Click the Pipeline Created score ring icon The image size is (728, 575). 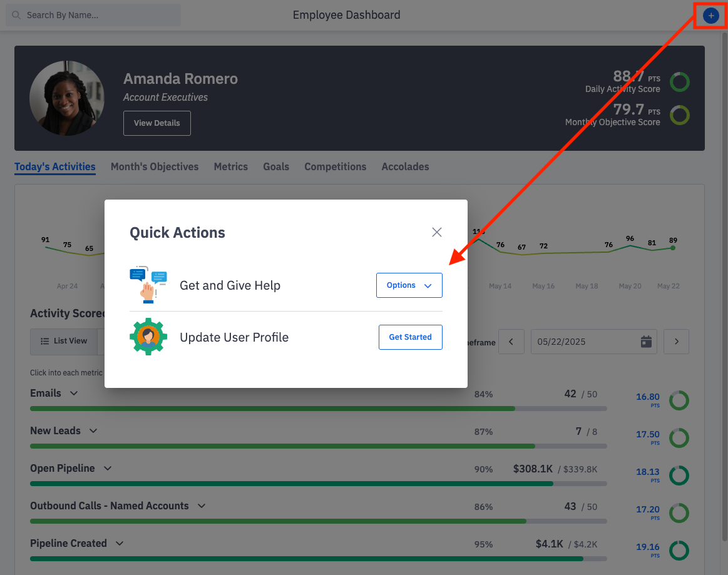679,551
